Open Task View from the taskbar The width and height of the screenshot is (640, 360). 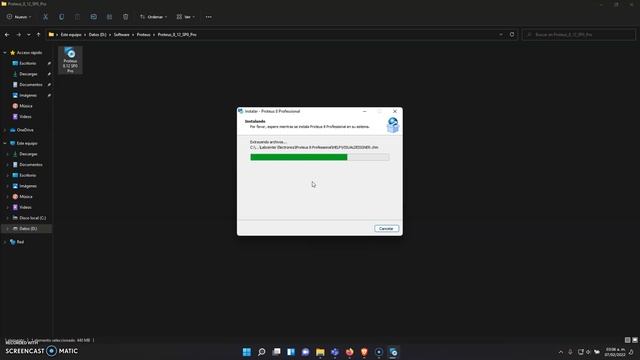(276, 352)
